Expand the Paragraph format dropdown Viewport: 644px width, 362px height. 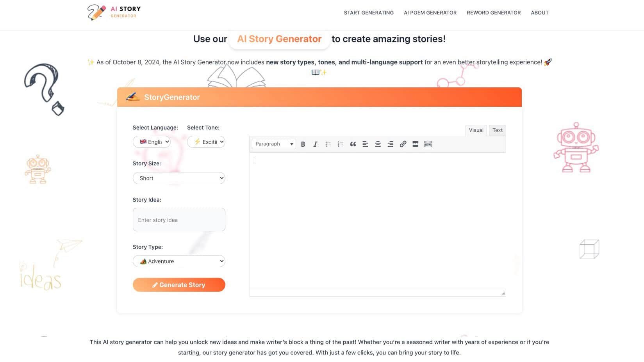click(274, 144)
